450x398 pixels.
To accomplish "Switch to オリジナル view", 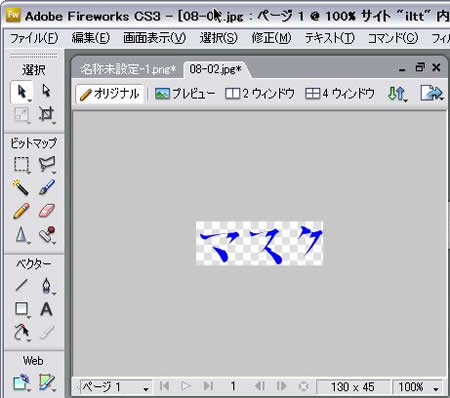I will [109, 94].
